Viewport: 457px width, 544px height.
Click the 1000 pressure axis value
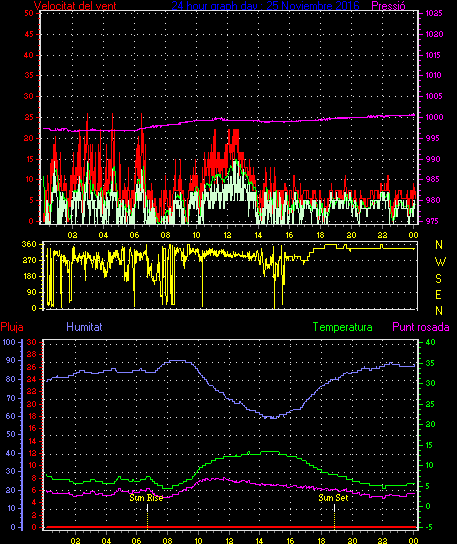tap(434, 117)
